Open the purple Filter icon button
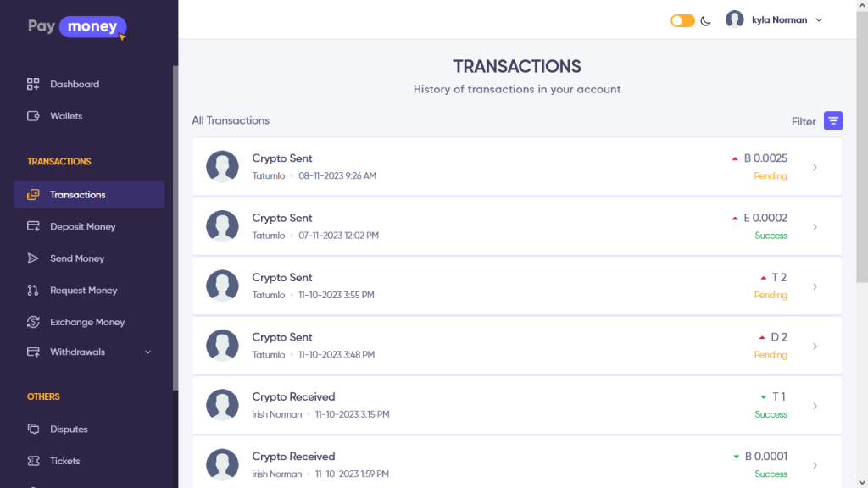Viewport: 868px width, 488px height. pyautogui.click(x=833, y=121)
